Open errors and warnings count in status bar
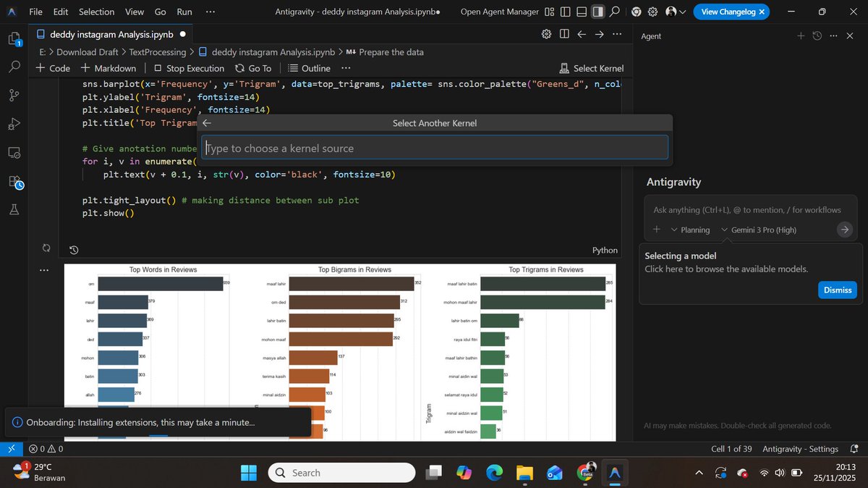 (46, 449)
